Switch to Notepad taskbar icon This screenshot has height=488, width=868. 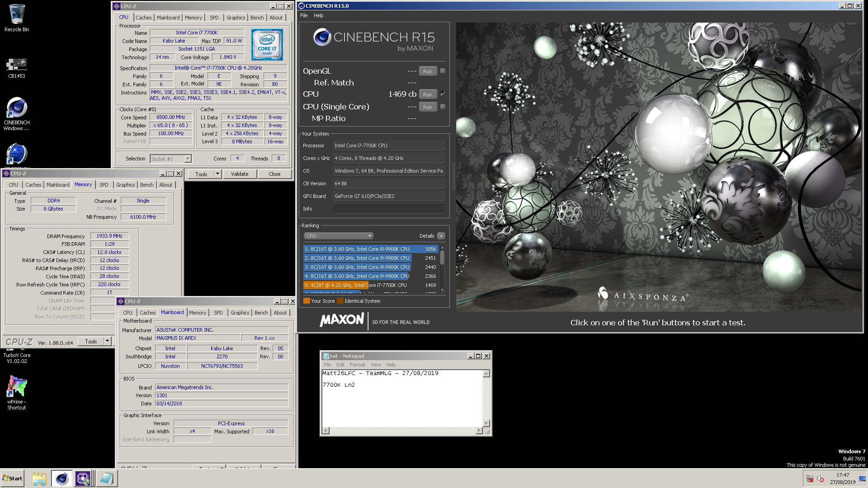[107, 479]
